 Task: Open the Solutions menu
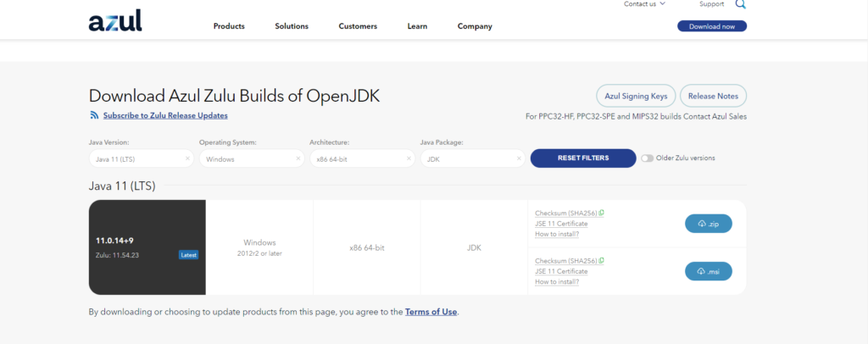[x=292, y=26]
